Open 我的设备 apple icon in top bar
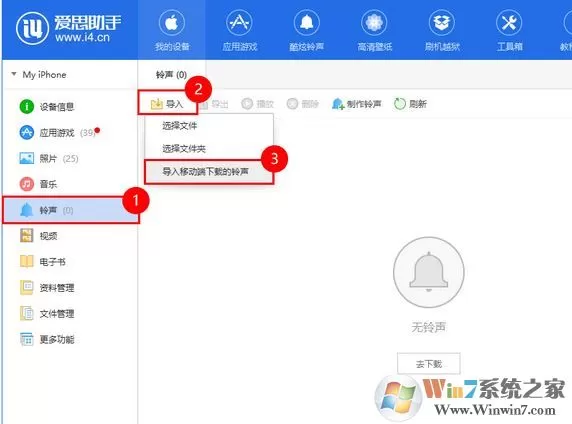 pos(171,23)
